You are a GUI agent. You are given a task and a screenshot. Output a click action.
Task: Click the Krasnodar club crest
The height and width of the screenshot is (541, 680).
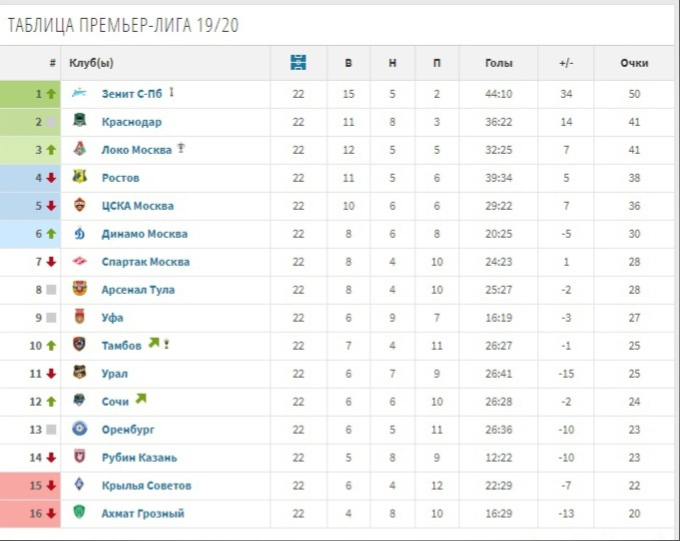pos(79,120)
